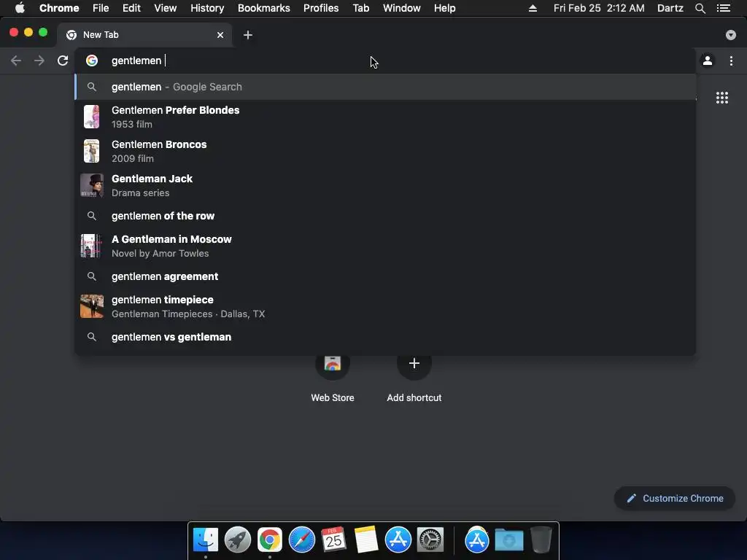Viewport: 747px width, 560px height.
Task: Open Launchpad from the Dock
Action: click(x=238, y=540)
